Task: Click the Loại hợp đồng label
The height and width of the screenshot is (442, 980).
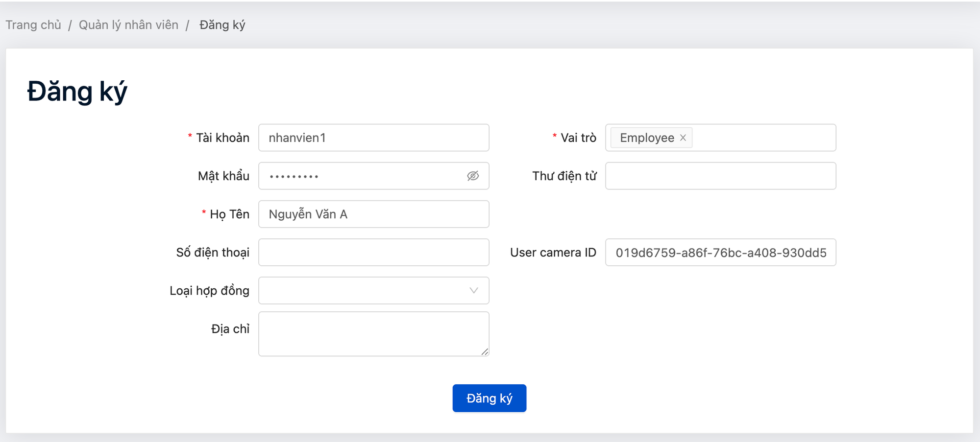Action: point(209,291)
